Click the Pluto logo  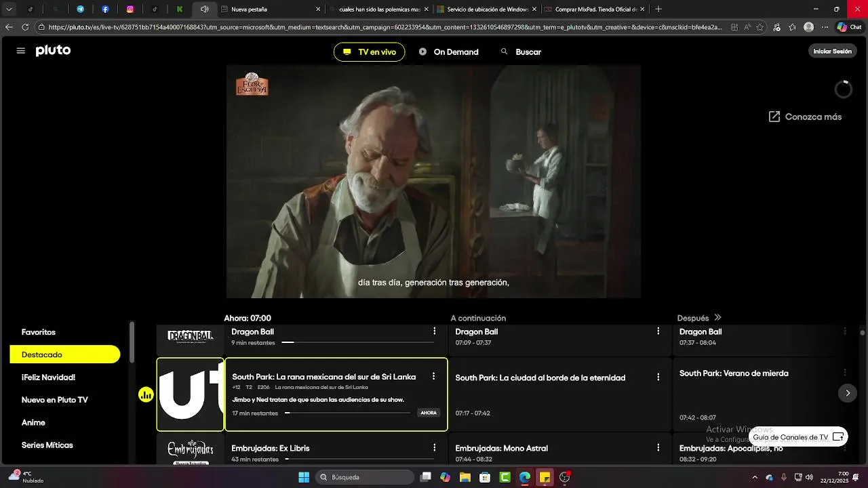[53, 51]
